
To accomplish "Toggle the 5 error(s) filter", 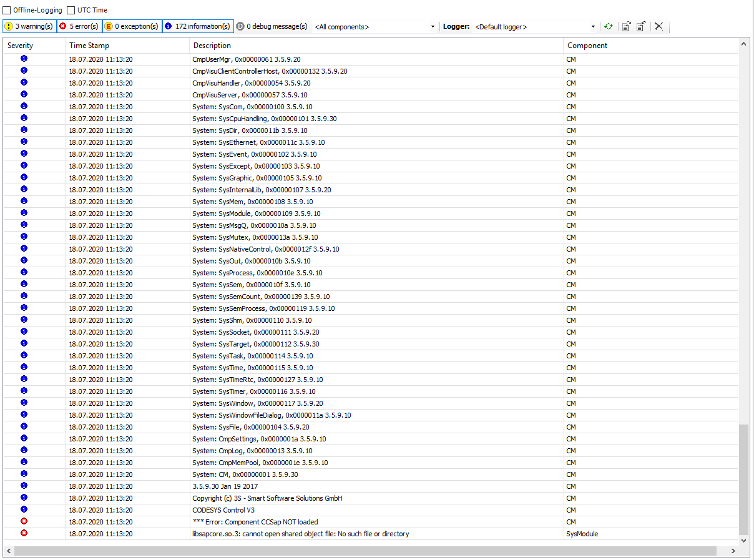I will 79,26.
